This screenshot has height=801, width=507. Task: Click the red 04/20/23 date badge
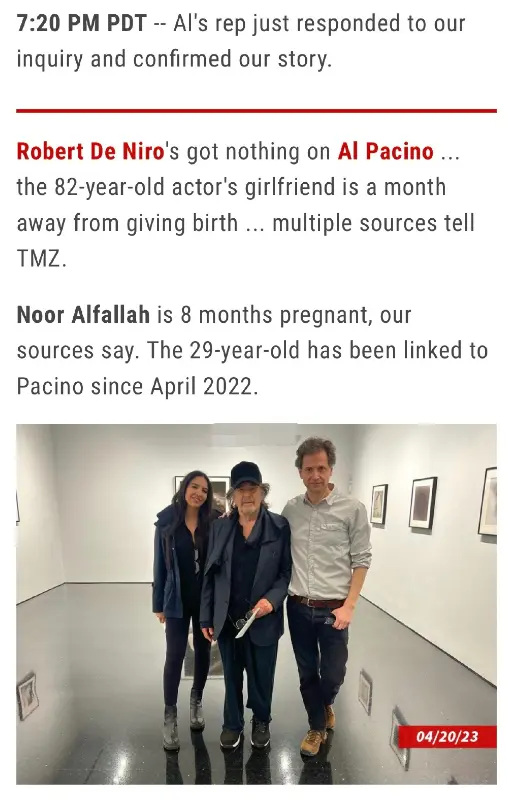(x=447, y=736)
